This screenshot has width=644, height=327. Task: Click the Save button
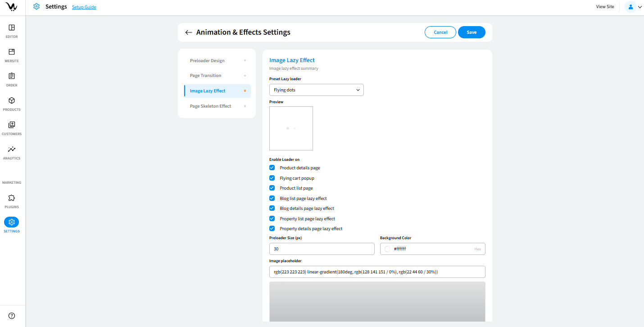coord(472,32)
